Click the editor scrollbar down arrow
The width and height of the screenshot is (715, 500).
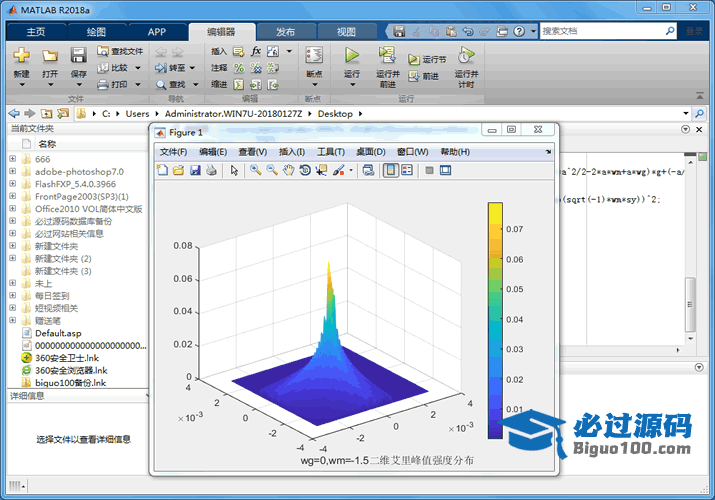690,339
